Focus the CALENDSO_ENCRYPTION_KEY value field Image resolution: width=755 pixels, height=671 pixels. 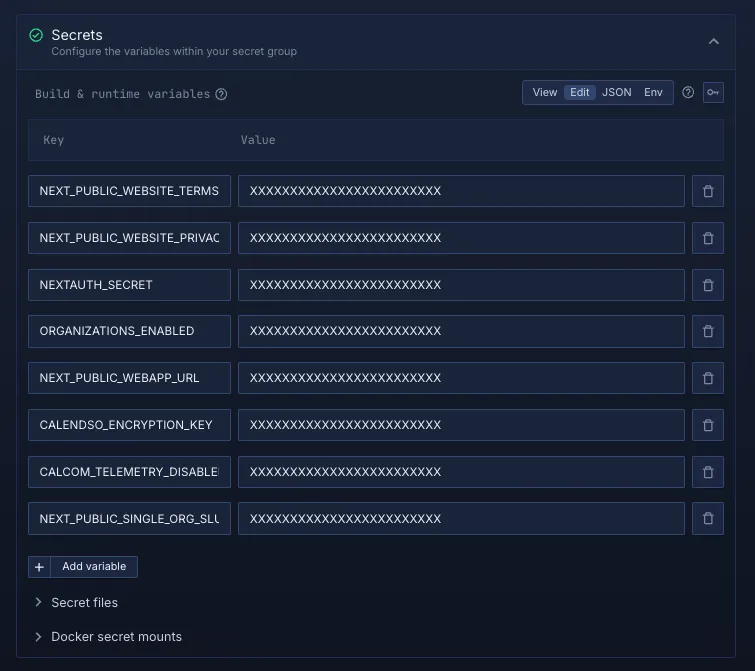coord(461,425)
